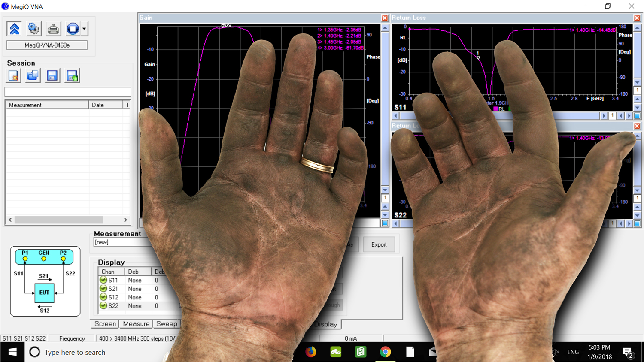This screenshot has width=644, height=362.
Task: Save the session with the floppy disk icon
Action: (x=52, y=75)
